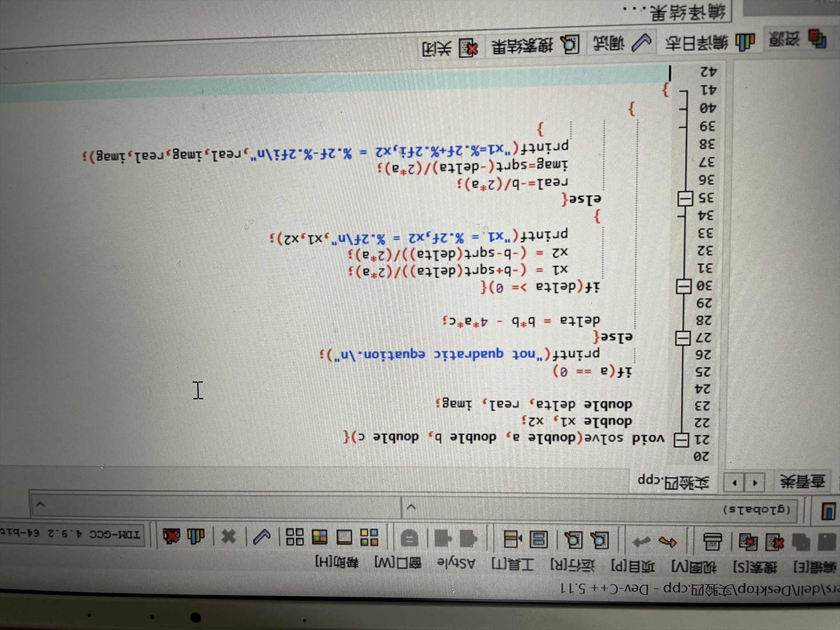Click the Compile and Run toolbar icon

pos(320,537)
